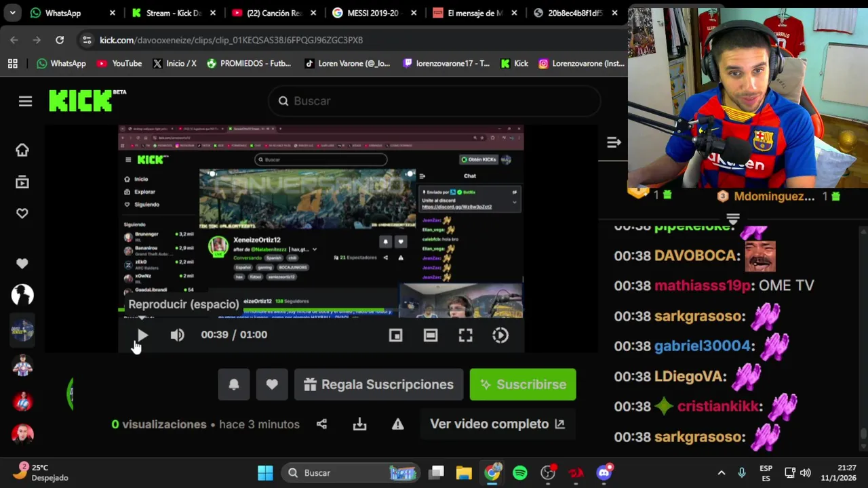
Task: Close the WhatsApp browser tab
Action: point(113,13)
